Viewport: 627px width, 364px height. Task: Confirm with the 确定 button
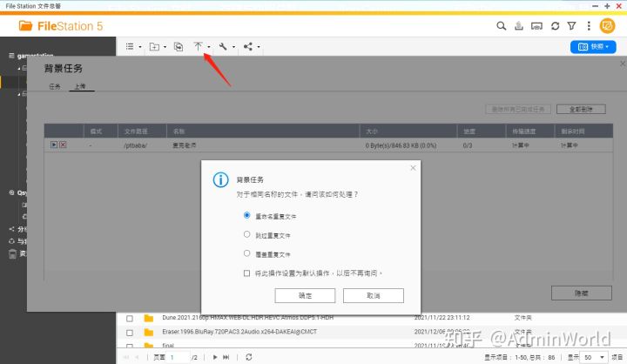pyautogui.click(x=305, y=295)
